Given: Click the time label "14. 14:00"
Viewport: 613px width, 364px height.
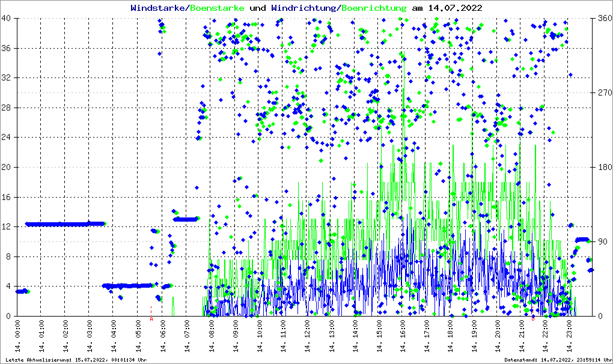Looking at the screenshot, I should point(355,336).
